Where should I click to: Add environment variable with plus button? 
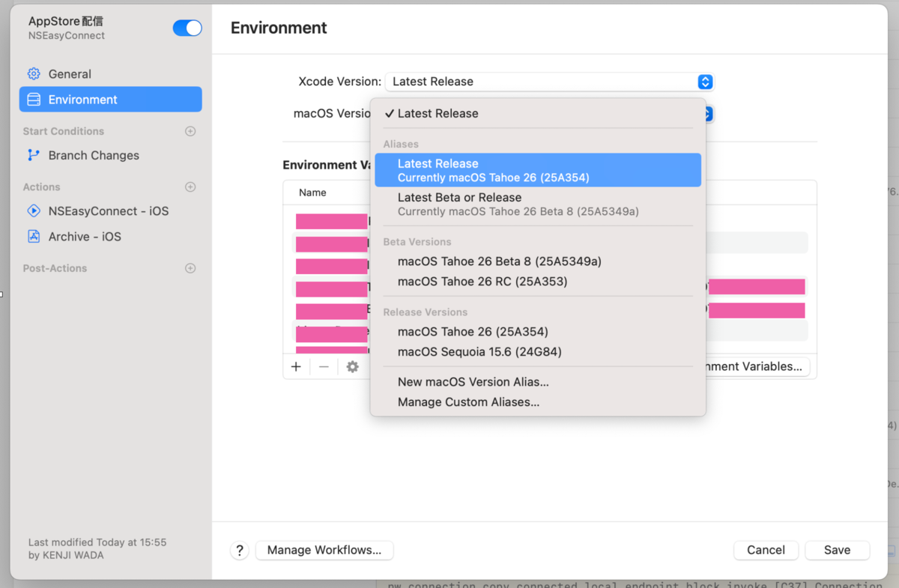pyautogui.click(x=296, y=367)
